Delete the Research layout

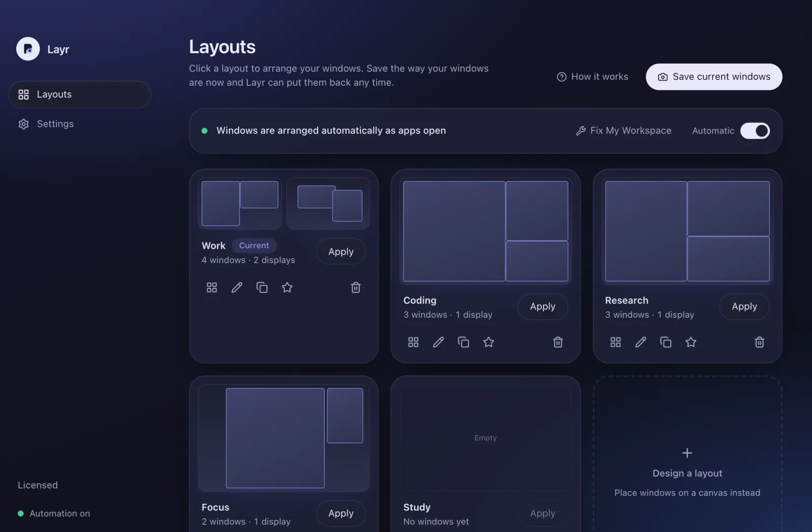tap(759, 342)
